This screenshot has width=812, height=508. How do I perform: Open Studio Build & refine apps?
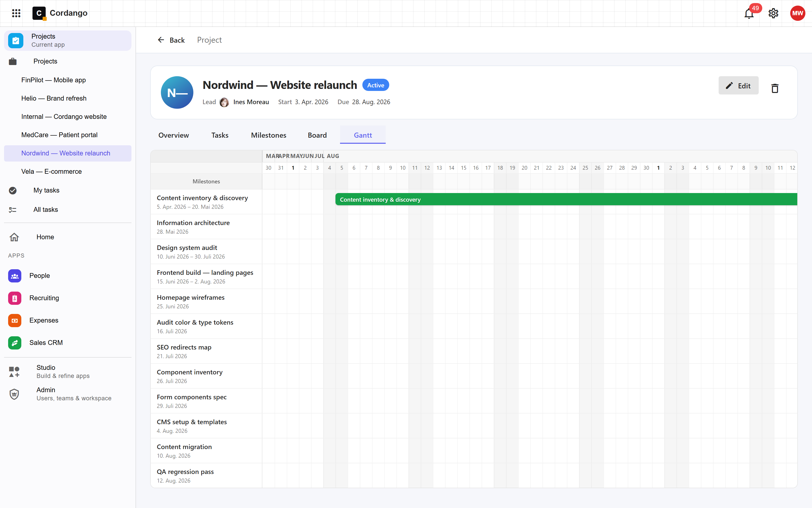[67, 372]
